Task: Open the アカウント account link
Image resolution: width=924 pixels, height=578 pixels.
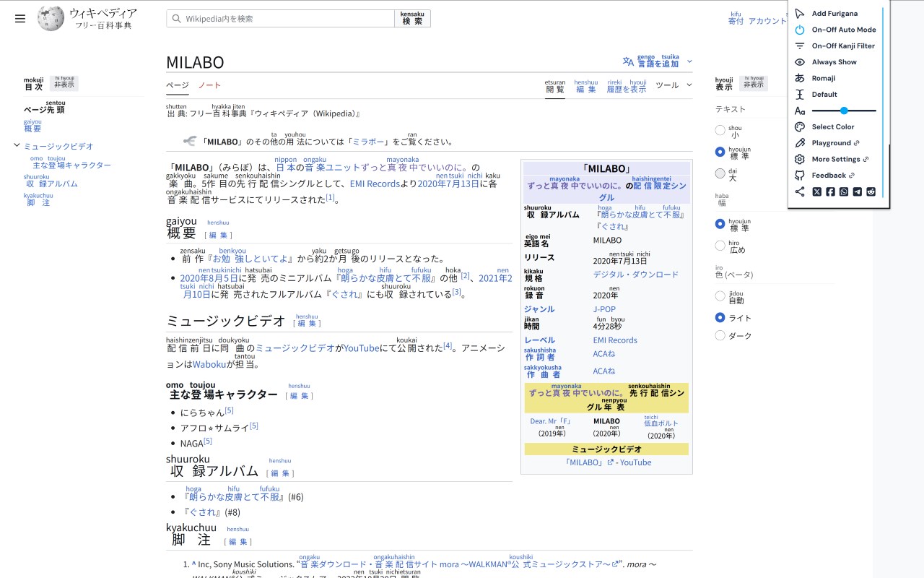Action: 767,21
